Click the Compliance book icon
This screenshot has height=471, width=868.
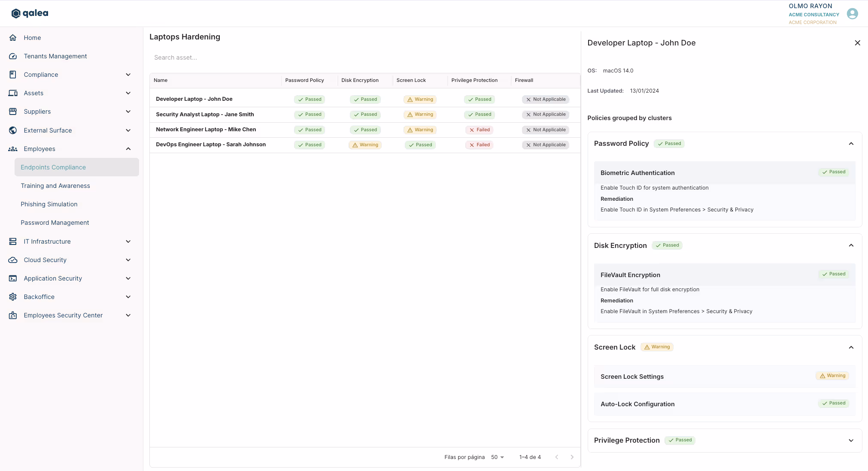point(13,75)
